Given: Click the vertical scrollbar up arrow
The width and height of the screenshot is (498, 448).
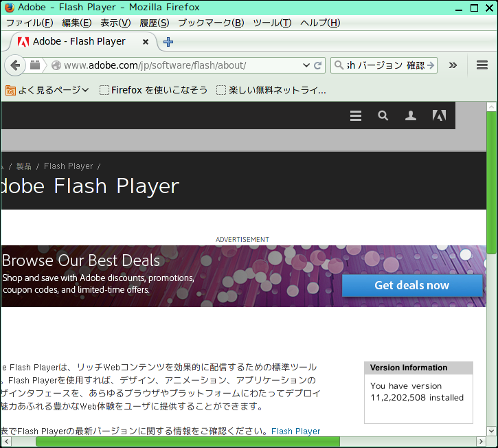Looking at the screenshot, I should tap(491, 107).
